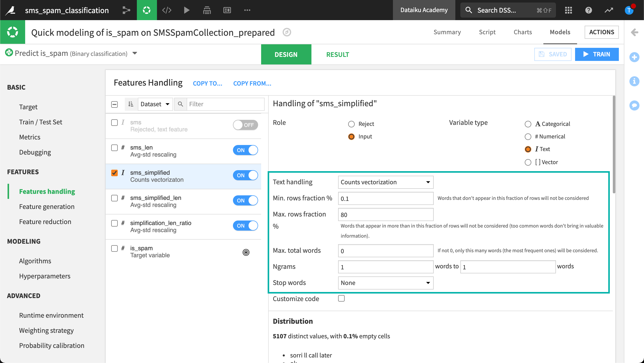Turn off the sms_len feature toggle
Viewport: 644px width, 363px height.
coord(245,150)
